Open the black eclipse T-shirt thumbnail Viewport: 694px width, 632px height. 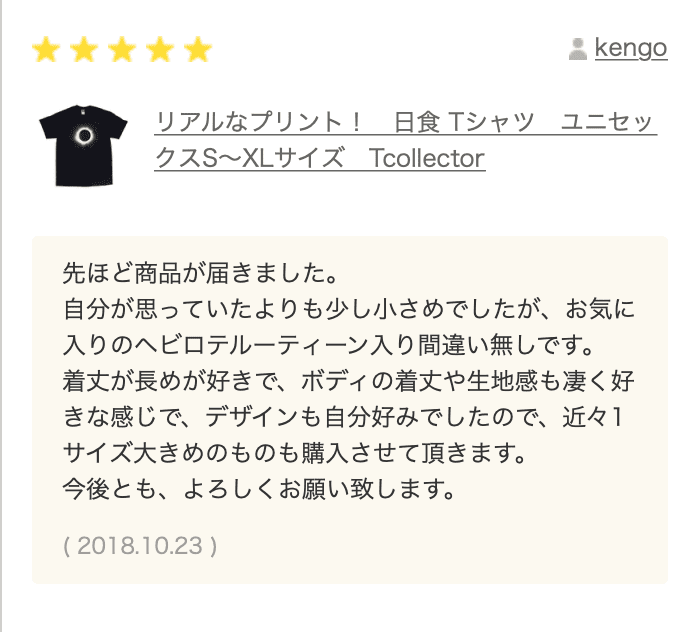(84, 141)
